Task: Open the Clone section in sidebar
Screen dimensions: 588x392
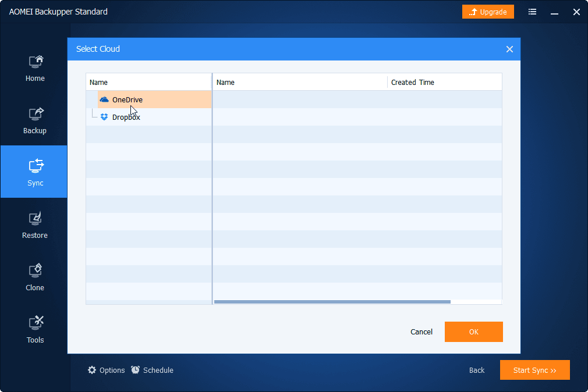Action: coord(35,277)
